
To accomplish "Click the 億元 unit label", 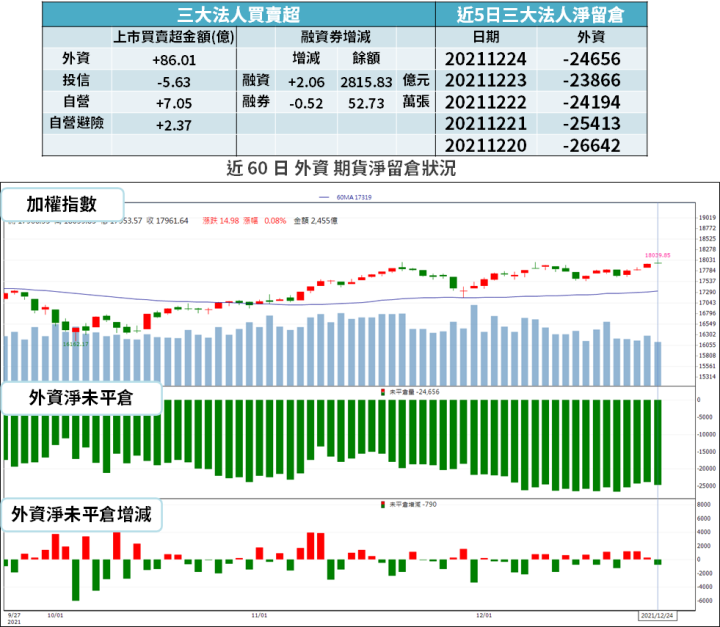I will 416,80.
